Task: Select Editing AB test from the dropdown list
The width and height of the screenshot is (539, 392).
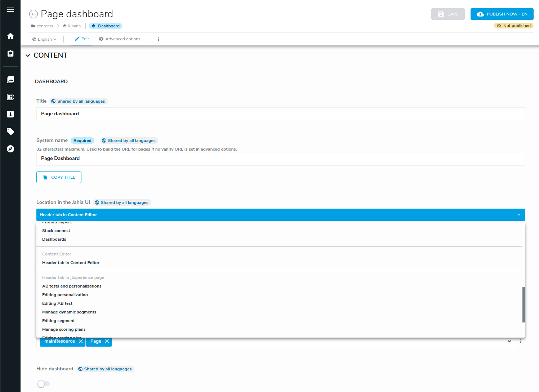Action: 57,303
